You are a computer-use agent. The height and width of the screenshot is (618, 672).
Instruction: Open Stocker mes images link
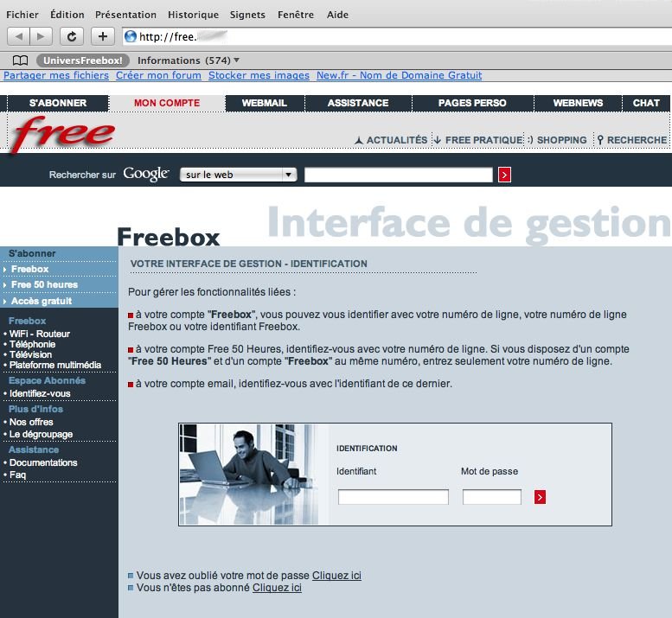259,75
